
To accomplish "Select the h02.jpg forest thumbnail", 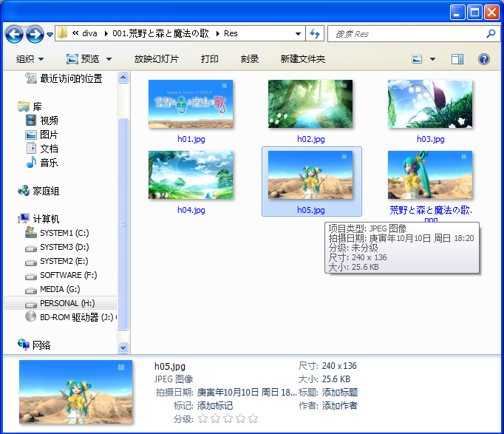I will (310, 104).
